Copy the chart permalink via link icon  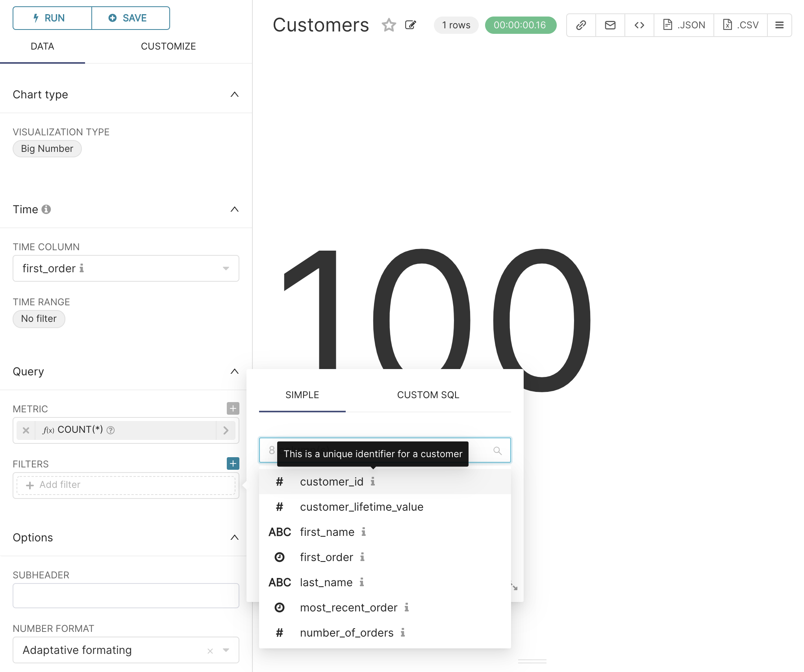pos(581,25)
